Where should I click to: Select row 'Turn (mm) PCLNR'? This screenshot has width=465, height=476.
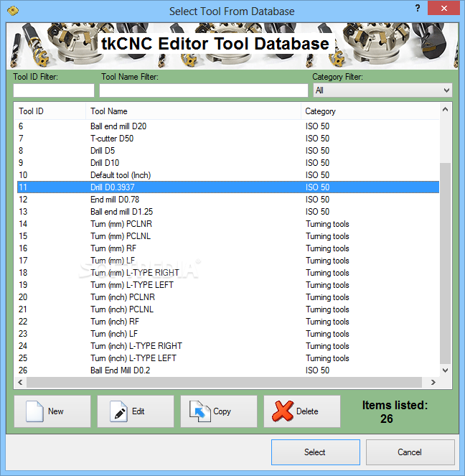coord(228,224)
